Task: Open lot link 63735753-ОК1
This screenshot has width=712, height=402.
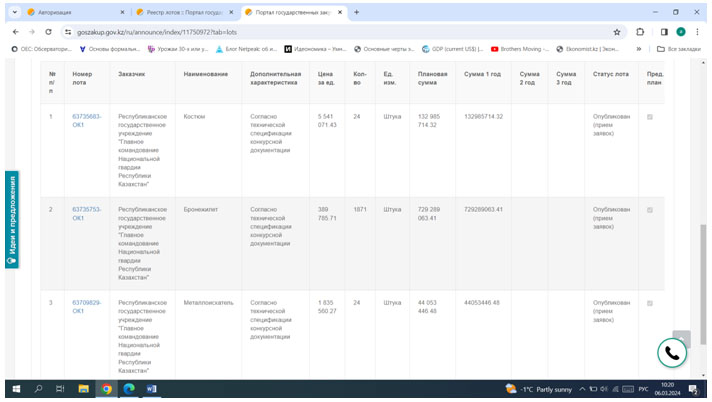Action: [86, 213]
